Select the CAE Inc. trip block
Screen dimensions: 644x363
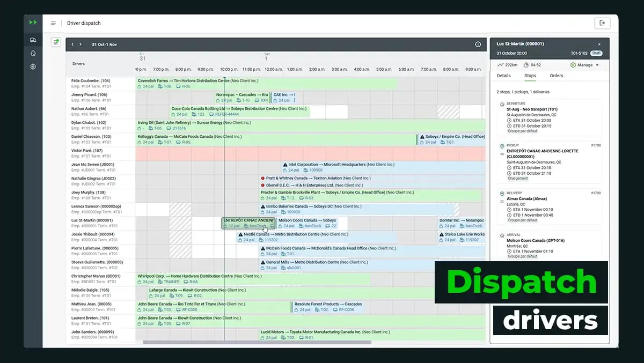[283, 98]
